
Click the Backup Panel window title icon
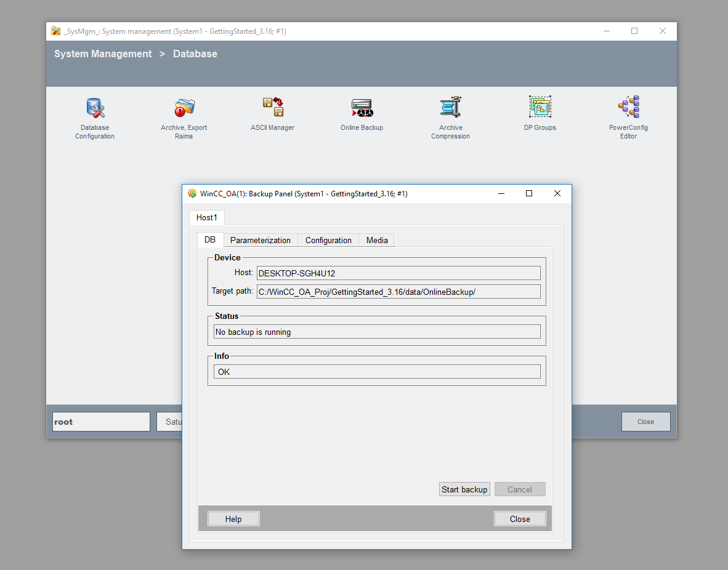coord(192,193)
